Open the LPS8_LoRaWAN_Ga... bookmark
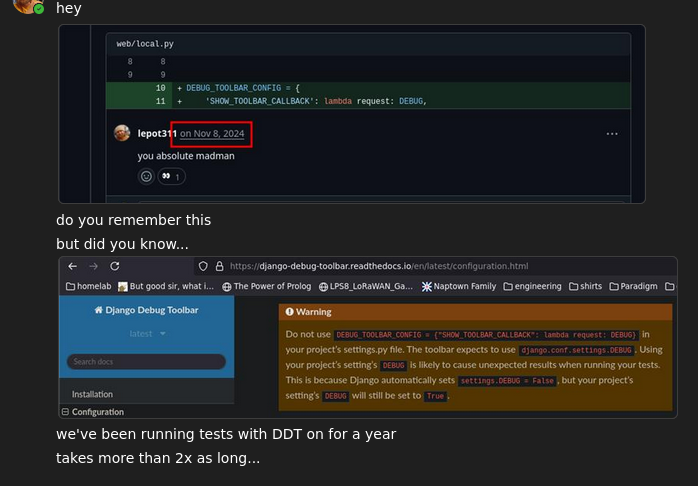Viewport: 698px width, 486px height. (x=366, y=286)
